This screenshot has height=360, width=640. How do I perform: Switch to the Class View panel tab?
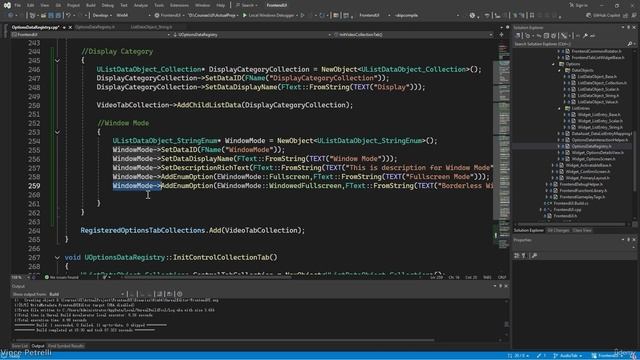(x=582, y=231)
